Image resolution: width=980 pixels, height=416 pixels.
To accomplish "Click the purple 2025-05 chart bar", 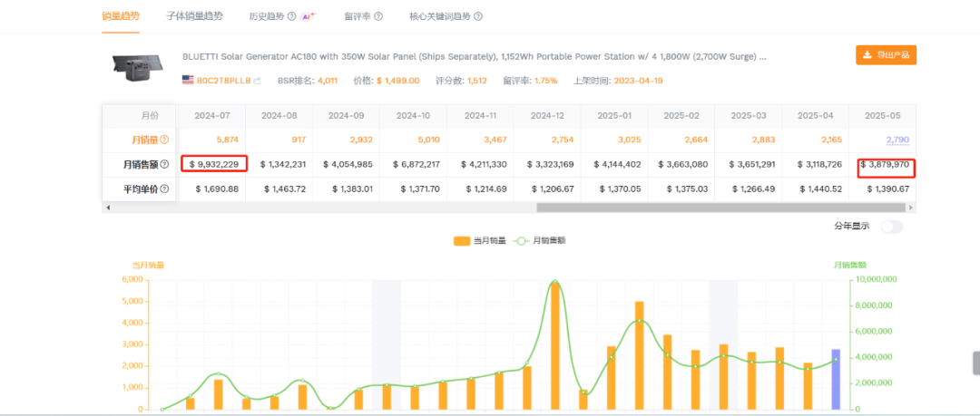I will (x=836, y=379).
